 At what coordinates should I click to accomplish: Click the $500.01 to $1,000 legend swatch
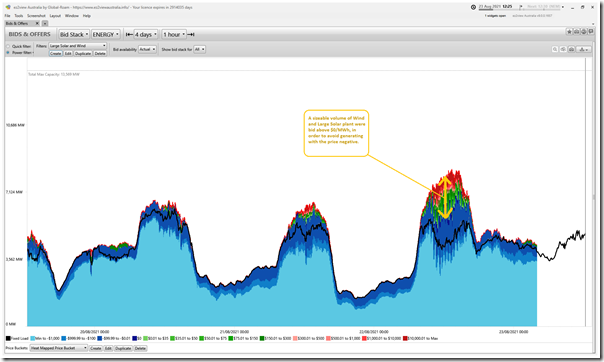(x=328, y=339)
